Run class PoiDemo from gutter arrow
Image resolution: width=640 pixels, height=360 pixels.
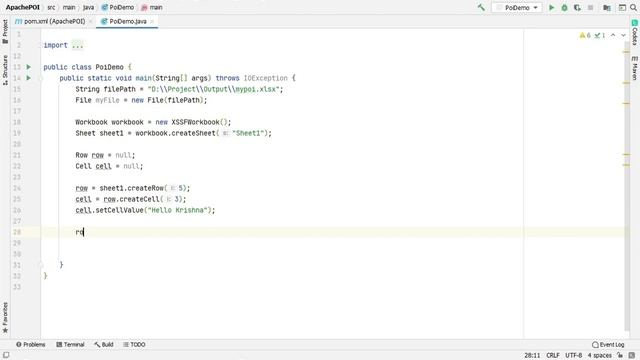pyautogui.click(x=29, y=67)
